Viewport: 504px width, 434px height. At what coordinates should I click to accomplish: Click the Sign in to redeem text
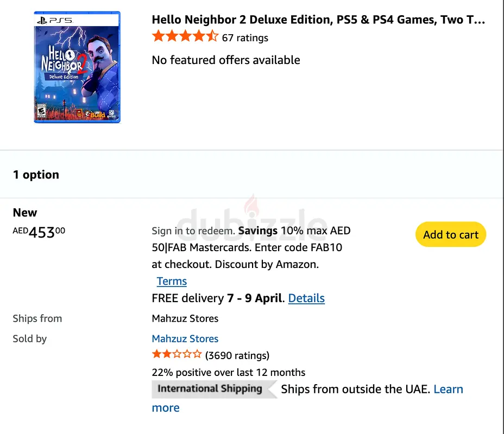point(193,231)
